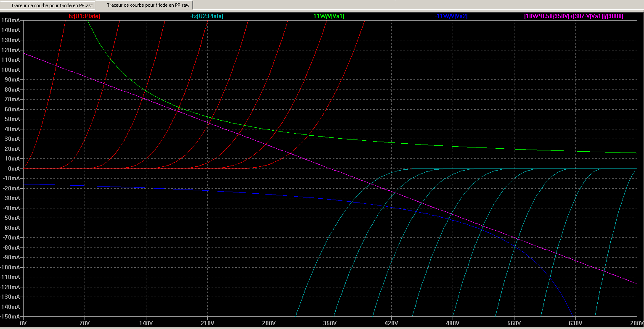Click the -120mA vertical axis label

[10, 287]
